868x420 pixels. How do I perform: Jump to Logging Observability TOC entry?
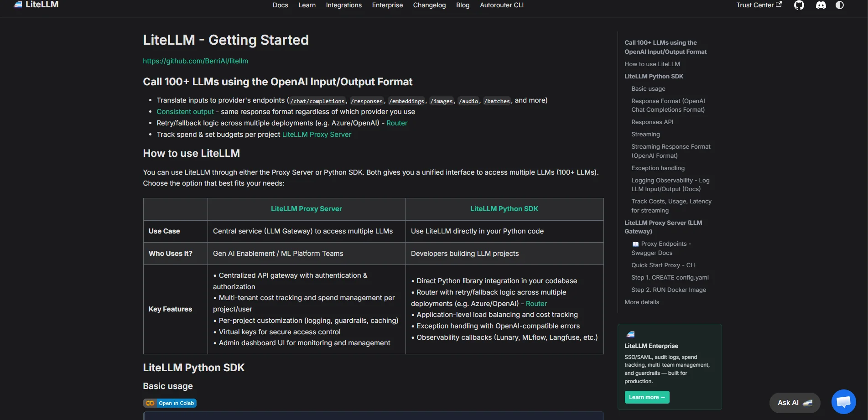coord(670,185)
